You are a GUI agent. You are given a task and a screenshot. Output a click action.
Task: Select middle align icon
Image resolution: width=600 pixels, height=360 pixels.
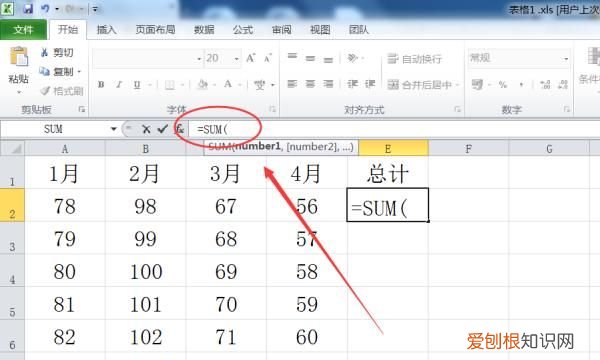[x=310, y=58]
